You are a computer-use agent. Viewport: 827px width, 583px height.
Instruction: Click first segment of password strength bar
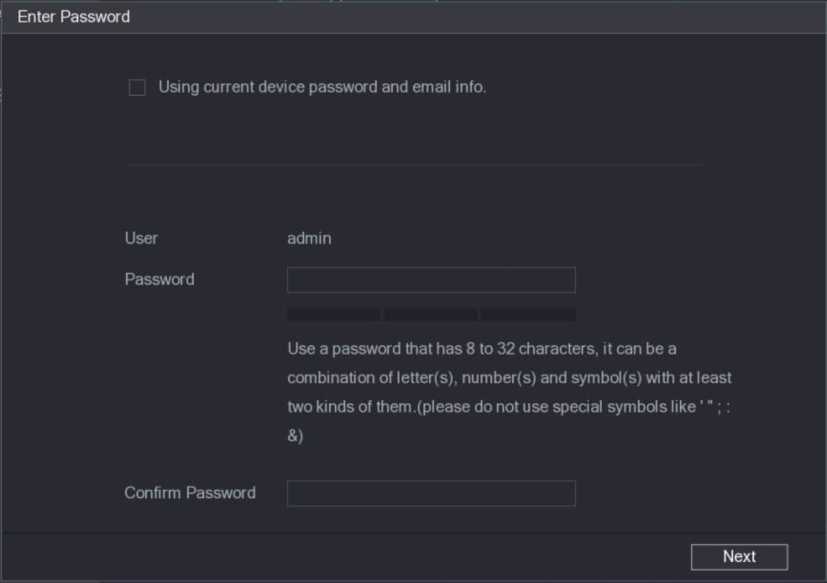point(333,315)
